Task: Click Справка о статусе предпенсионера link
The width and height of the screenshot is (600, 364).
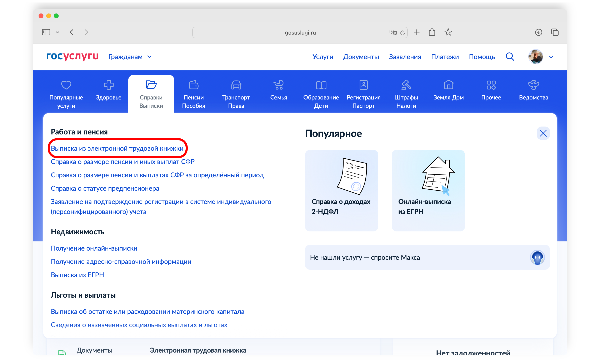Action: click(x=105, y=188)
